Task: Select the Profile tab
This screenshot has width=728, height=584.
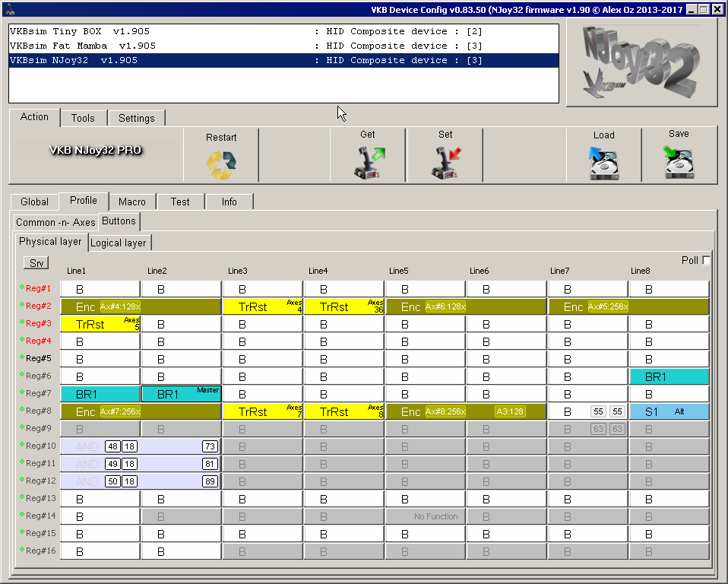Action: [84, 201]
